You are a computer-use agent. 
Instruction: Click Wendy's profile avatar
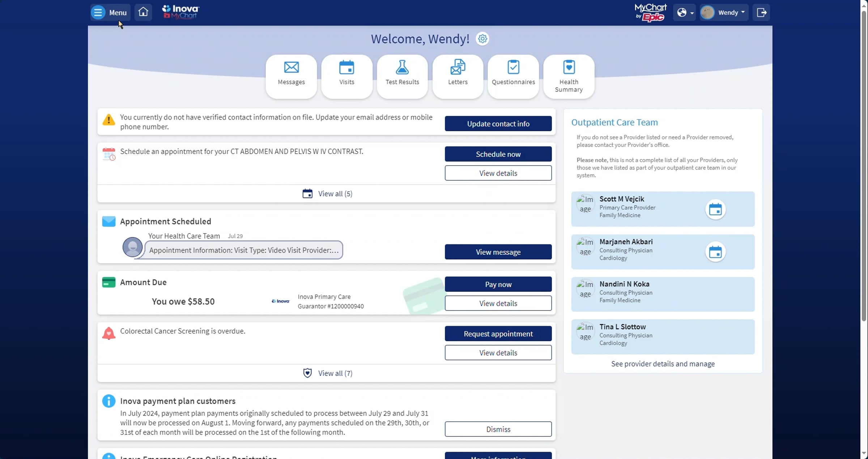pos(707,13)
